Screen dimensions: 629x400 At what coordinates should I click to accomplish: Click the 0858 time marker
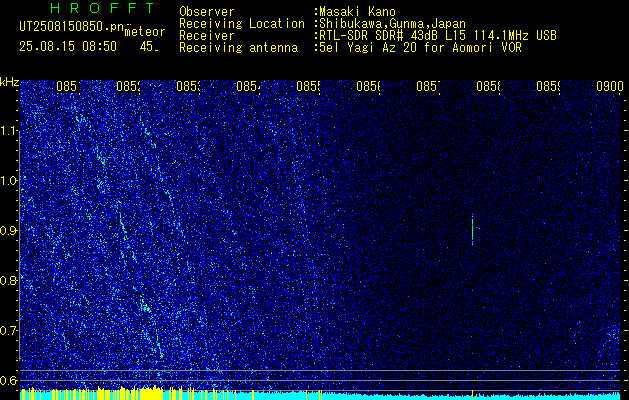coord(489,87)
